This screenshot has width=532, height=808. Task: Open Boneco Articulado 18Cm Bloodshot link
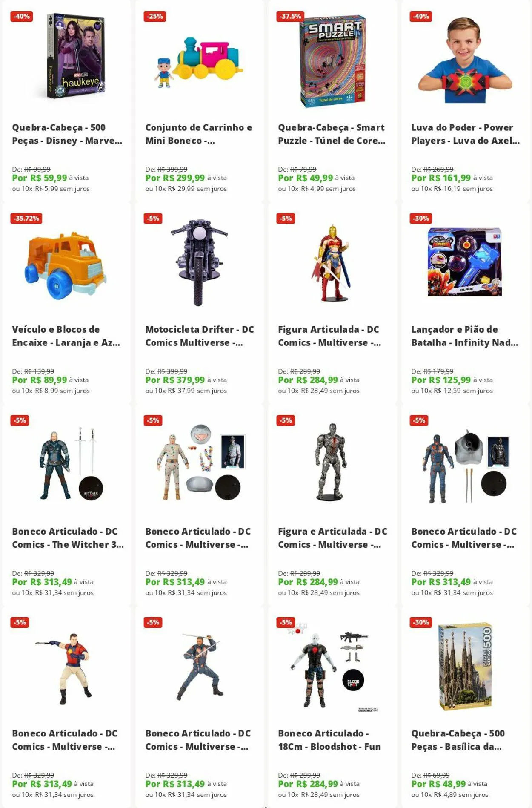329,740
